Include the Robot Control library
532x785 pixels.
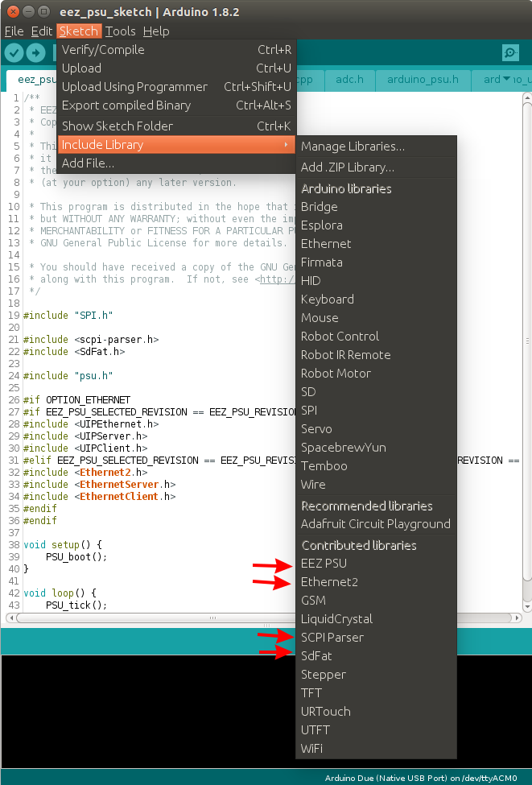(377, 337)
